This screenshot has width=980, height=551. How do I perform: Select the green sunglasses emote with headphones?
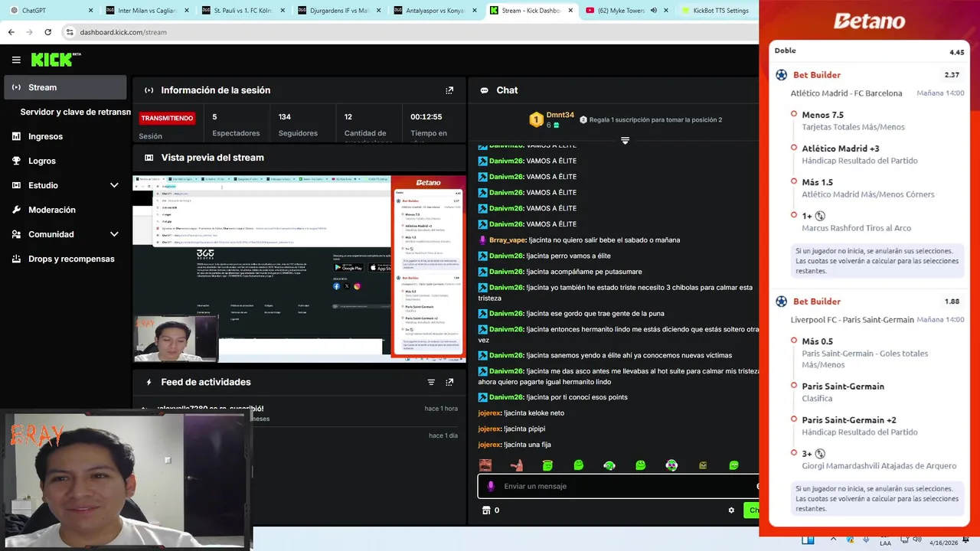(671, 465)
